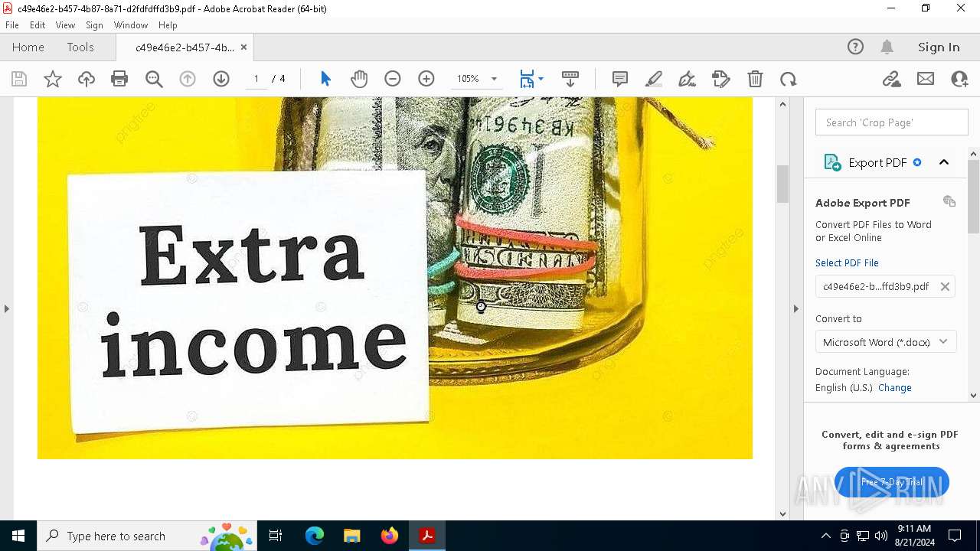Save the file with the floppy disk icon
980x551 pixels.
point(19,79)
